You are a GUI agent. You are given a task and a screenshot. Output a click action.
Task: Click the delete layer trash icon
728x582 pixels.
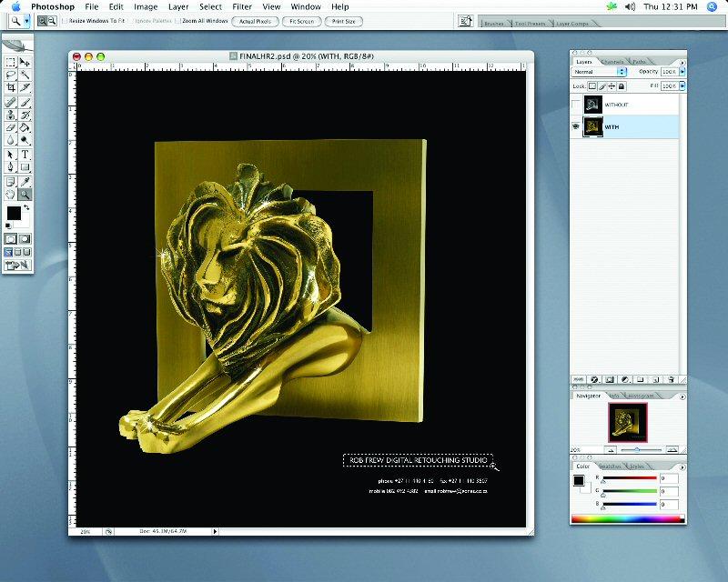pyautogui.click(x=671, y=378)
